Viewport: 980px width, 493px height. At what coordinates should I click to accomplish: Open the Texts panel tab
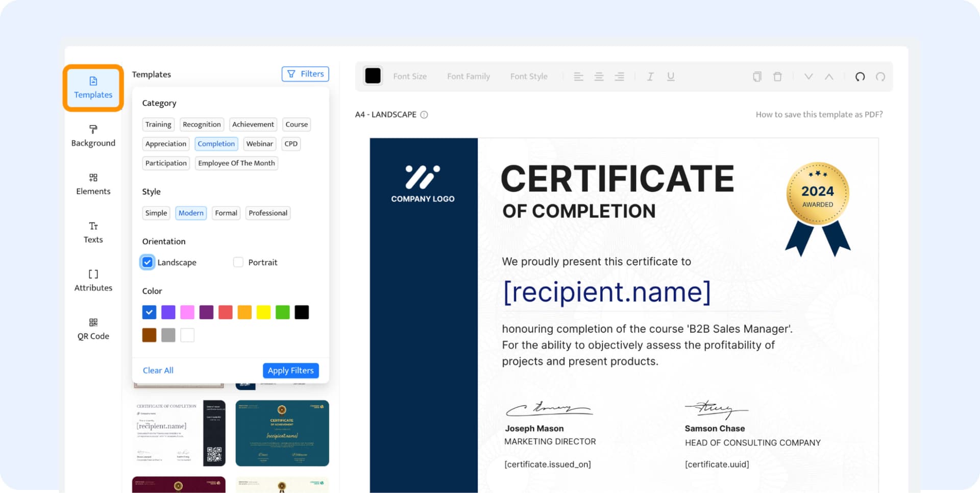pos(93,232)
